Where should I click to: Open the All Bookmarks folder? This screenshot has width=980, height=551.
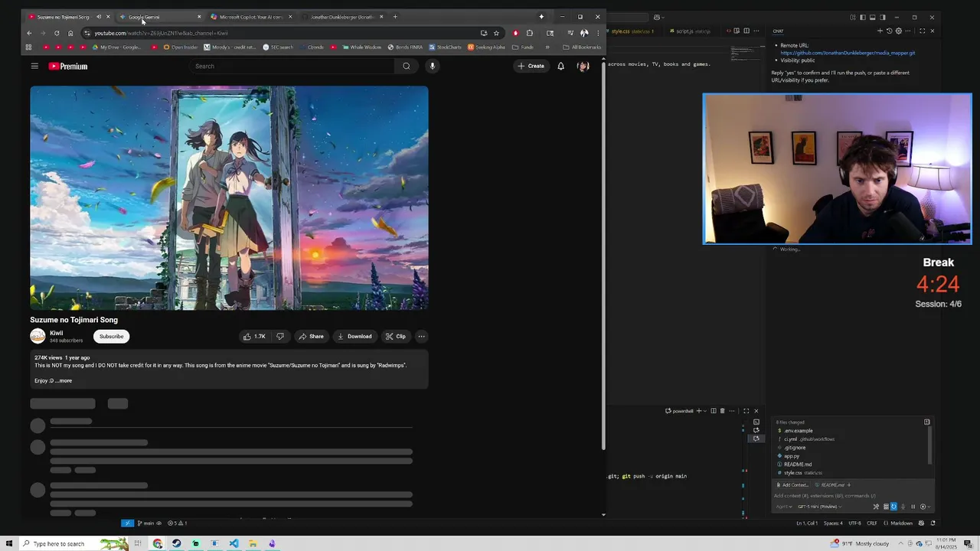[x=582, y=47]
